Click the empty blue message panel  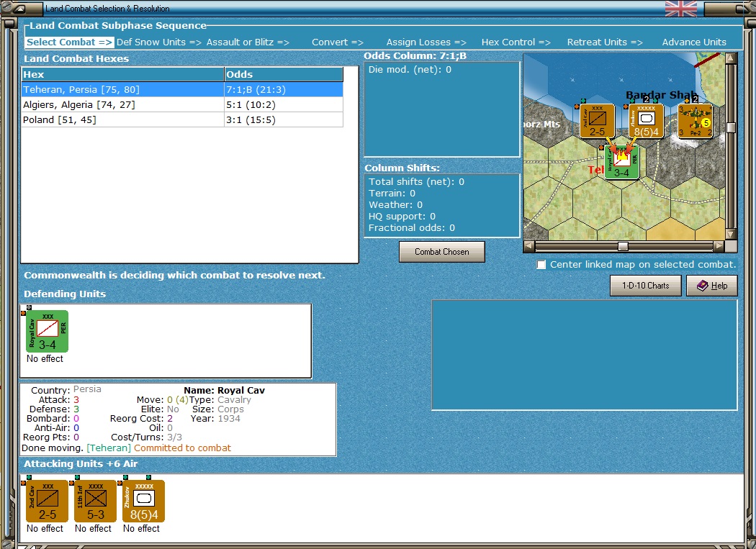(585, 355)
